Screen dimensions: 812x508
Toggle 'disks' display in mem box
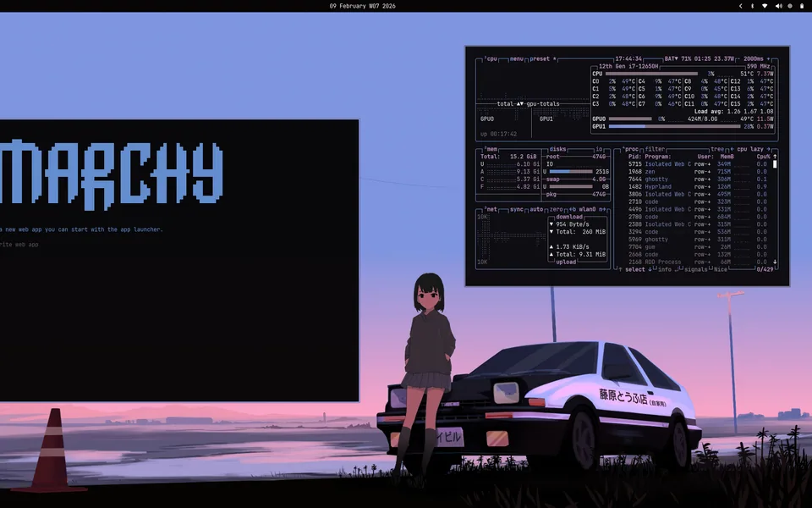pos(557,149)
